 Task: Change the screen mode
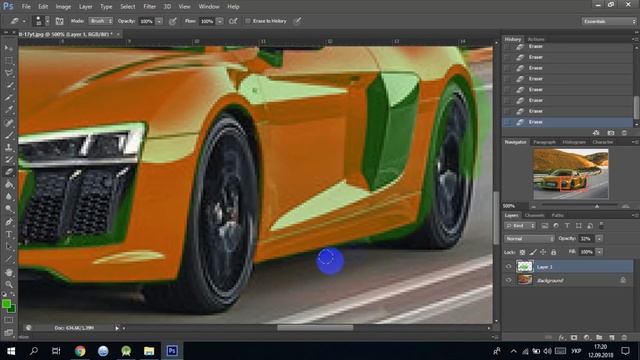click(9, 332)
